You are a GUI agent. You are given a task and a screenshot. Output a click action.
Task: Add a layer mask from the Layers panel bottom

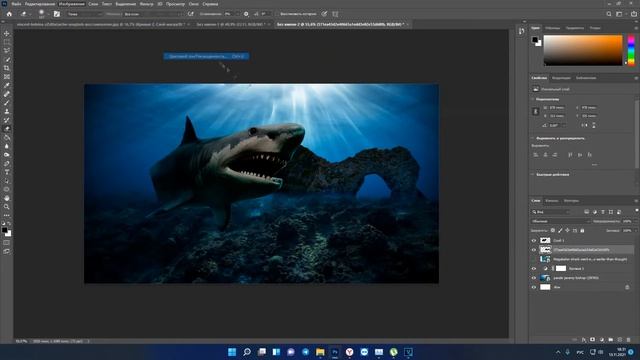(593, 340)
